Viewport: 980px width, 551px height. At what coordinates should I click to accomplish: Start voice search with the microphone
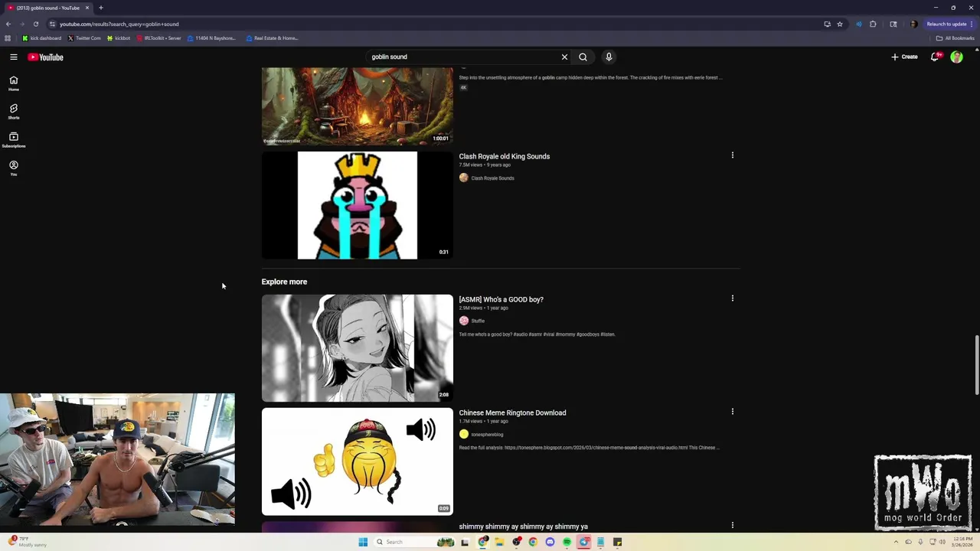point(609,57)
